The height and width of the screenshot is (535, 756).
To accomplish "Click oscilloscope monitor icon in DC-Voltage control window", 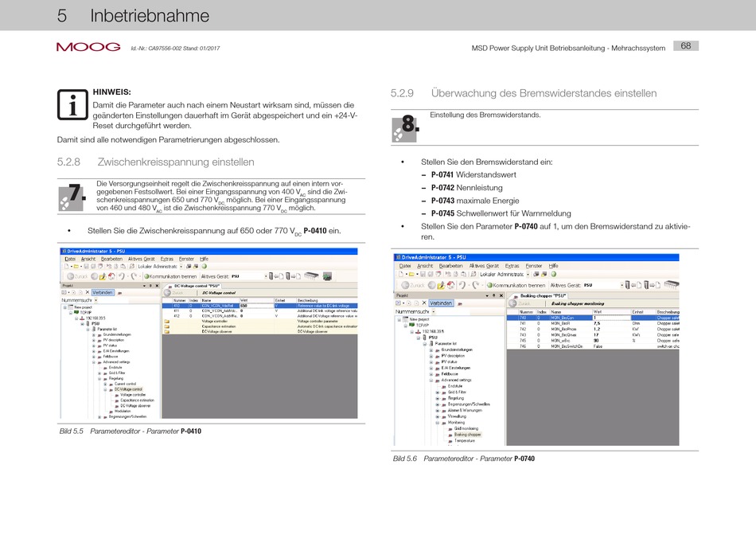I will click(x=327, y=276).
